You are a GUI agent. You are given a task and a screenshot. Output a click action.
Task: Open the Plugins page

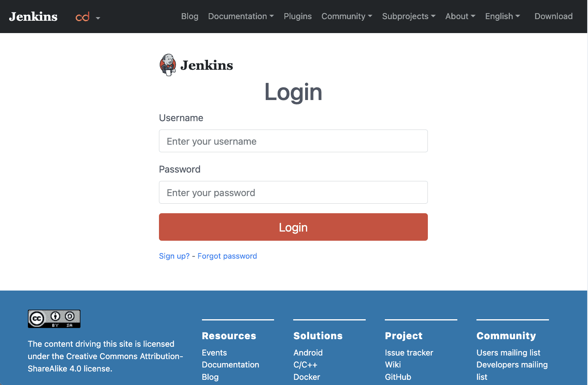coord(298,16)
